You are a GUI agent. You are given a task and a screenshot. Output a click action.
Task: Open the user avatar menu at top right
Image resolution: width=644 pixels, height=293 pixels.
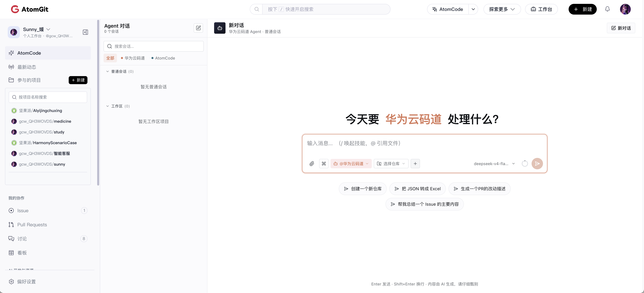[625, 9]
